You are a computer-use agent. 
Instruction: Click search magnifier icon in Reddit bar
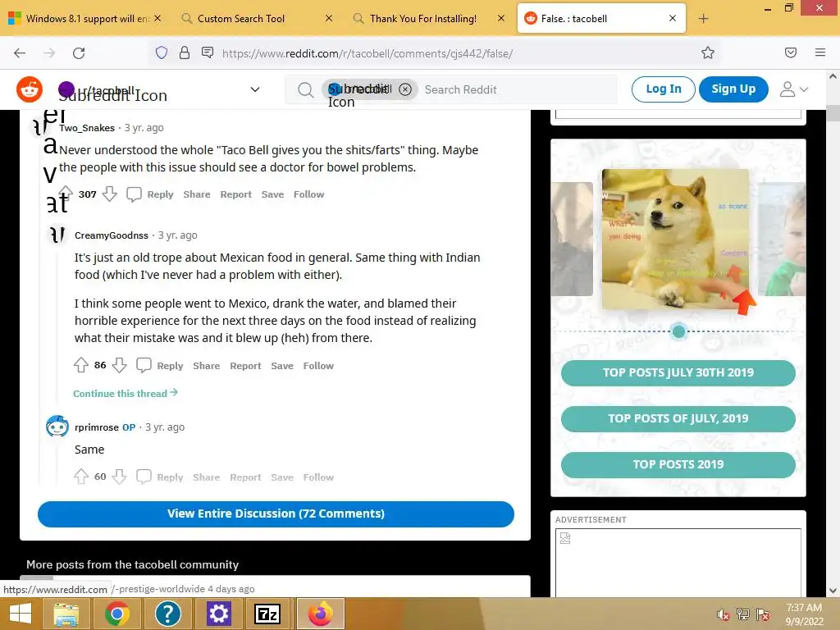tap(305, 89)
